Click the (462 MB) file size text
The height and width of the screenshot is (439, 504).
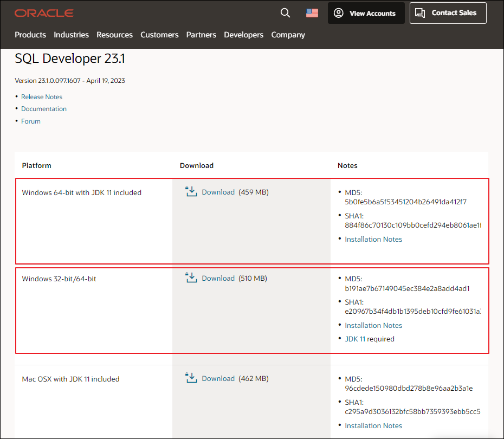point(254,379)
